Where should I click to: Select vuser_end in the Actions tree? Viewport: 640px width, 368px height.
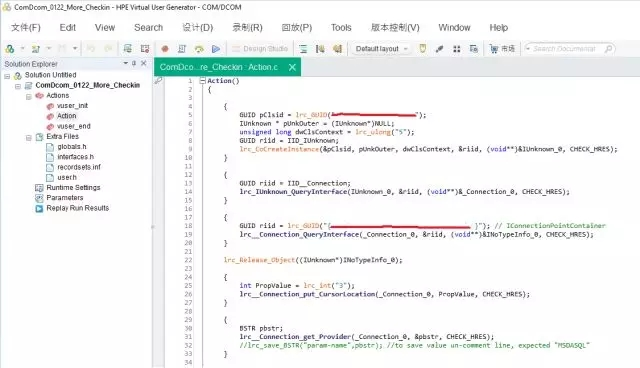point(73,126)
